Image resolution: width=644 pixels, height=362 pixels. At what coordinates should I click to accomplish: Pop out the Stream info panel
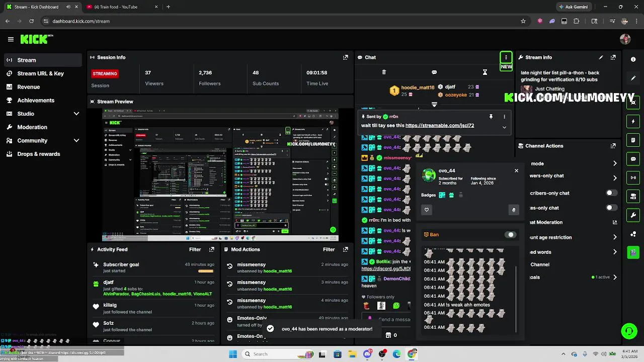[613, 57]
